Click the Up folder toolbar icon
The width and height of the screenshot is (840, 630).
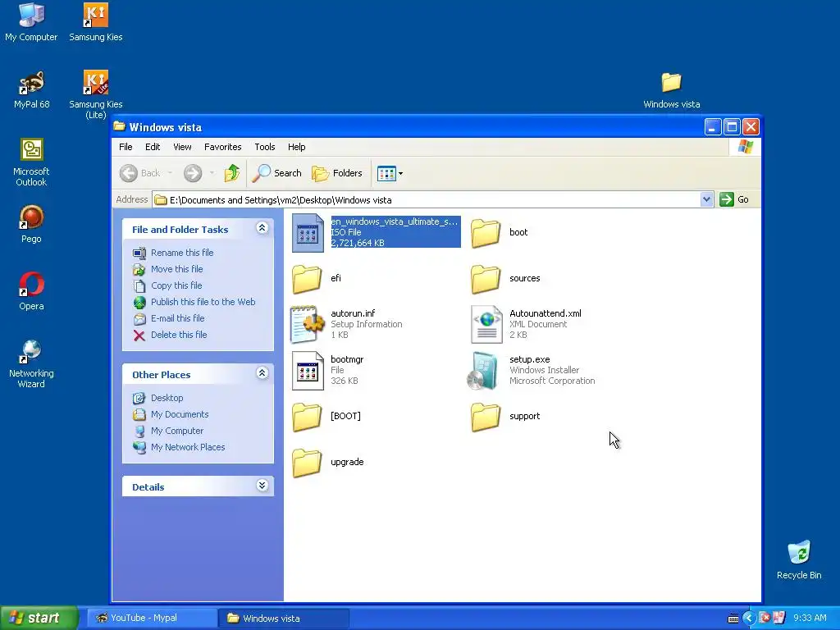point(232,173)
